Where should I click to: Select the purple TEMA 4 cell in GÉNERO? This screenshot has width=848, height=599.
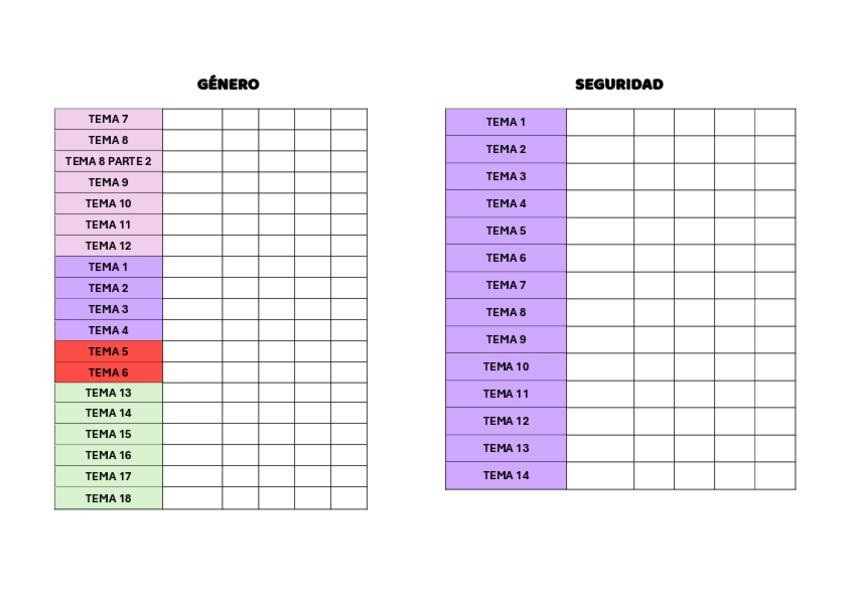(x=108, y=330)
